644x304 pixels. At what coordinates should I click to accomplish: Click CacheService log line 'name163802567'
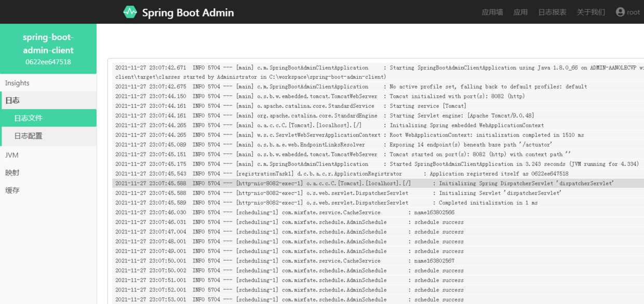point(378,261)
